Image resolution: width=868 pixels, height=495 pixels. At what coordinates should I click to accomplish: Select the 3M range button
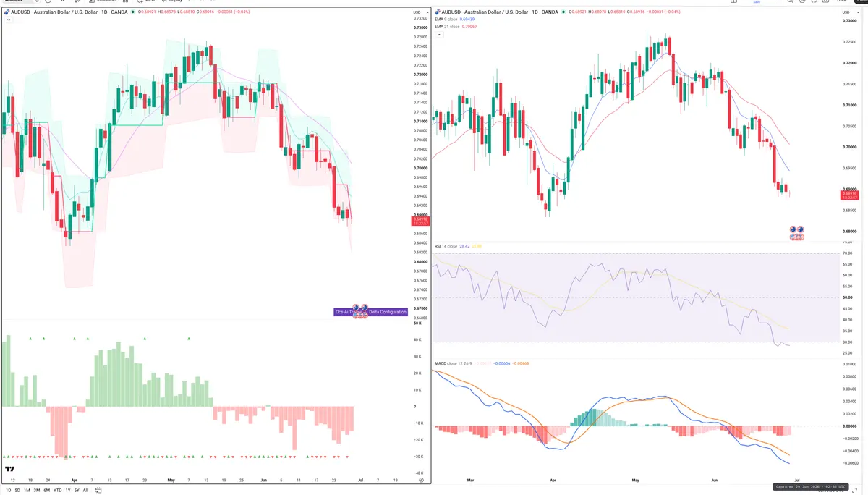coord(37,490)
